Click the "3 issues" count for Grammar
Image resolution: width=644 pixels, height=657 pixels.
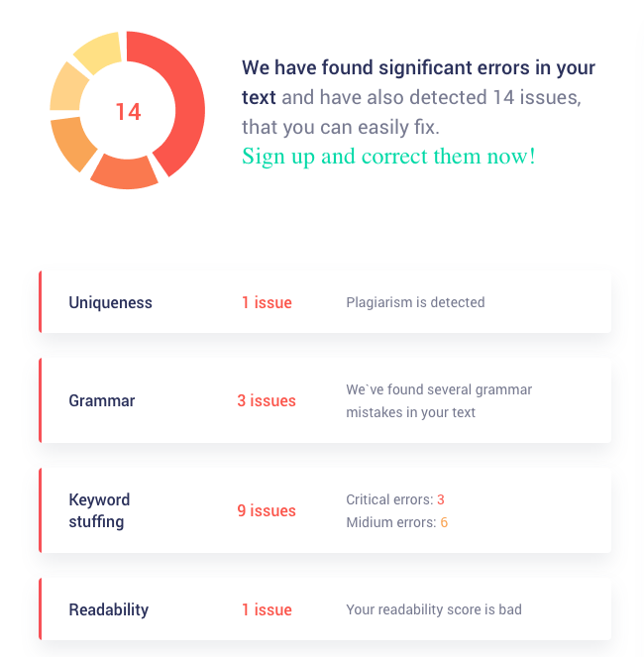[267, 400]
